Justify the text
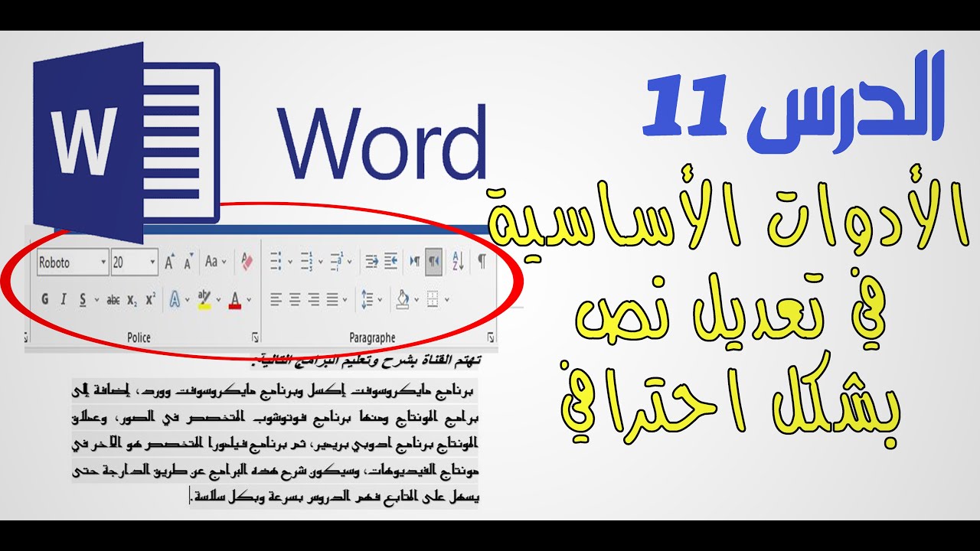The height and width of the screenshot is (551, 980). [x=332, y=299]
